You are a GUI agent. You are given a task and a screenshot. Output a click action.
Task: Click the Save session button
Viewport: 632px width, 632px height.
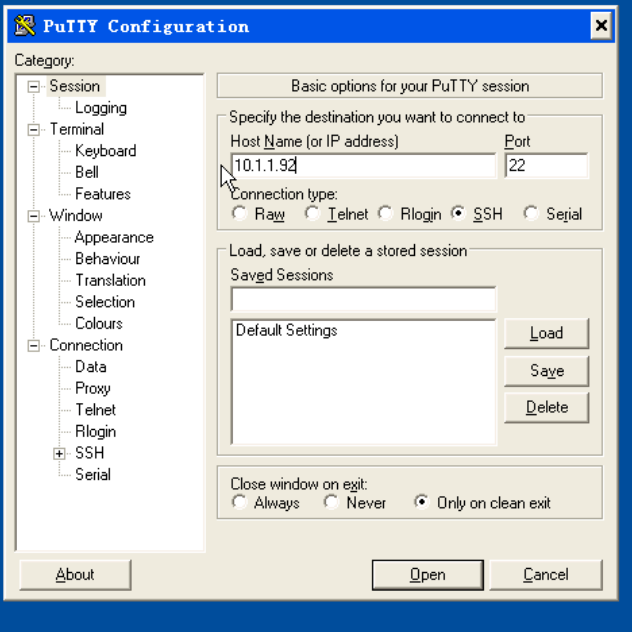(x=547, y=371)
